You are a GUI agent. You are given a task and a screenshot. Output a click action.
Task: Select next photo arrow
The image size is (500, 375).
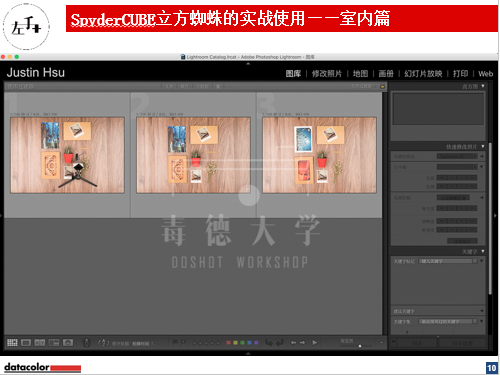[x=302, y=342]
